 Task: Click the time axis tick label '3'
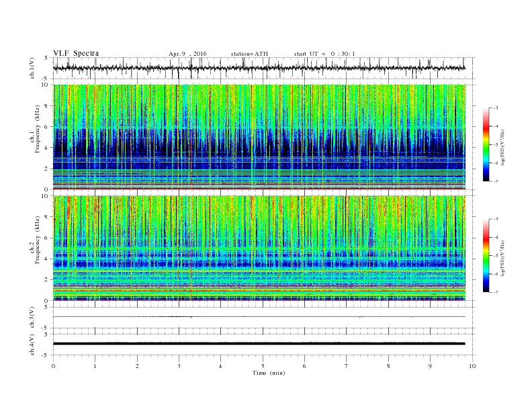(x=179, y=366)
